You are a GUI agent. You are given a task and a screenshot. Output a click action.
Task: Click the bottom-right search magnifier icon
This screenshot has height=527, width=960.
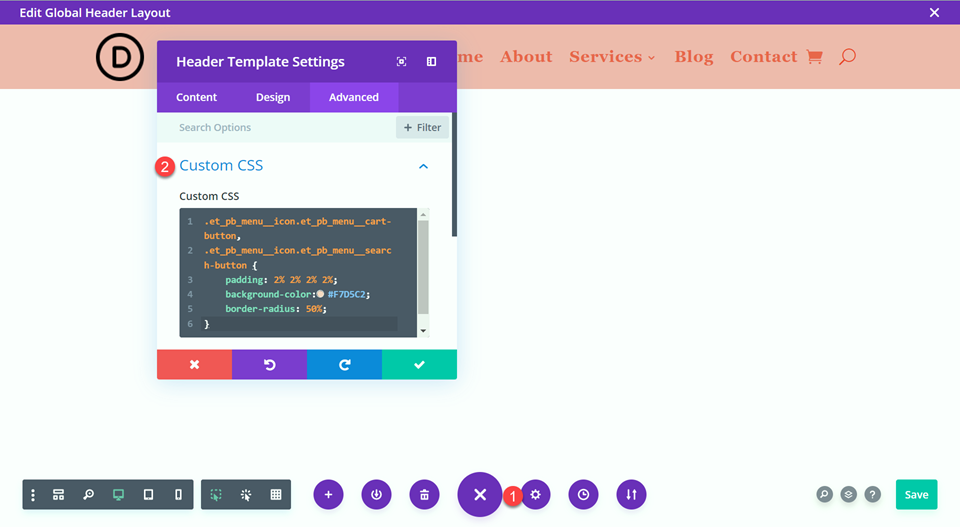[x=825, y=495]
